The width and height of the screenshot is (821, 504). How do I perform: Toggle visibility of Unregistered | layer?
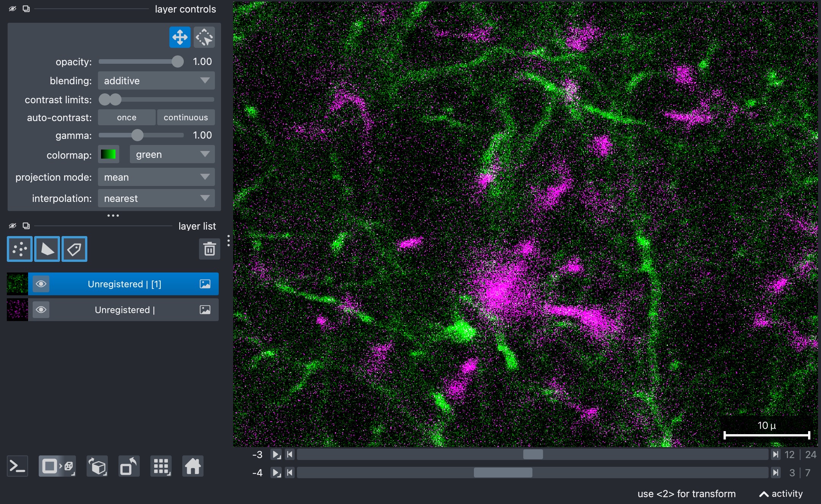[41, 310]
